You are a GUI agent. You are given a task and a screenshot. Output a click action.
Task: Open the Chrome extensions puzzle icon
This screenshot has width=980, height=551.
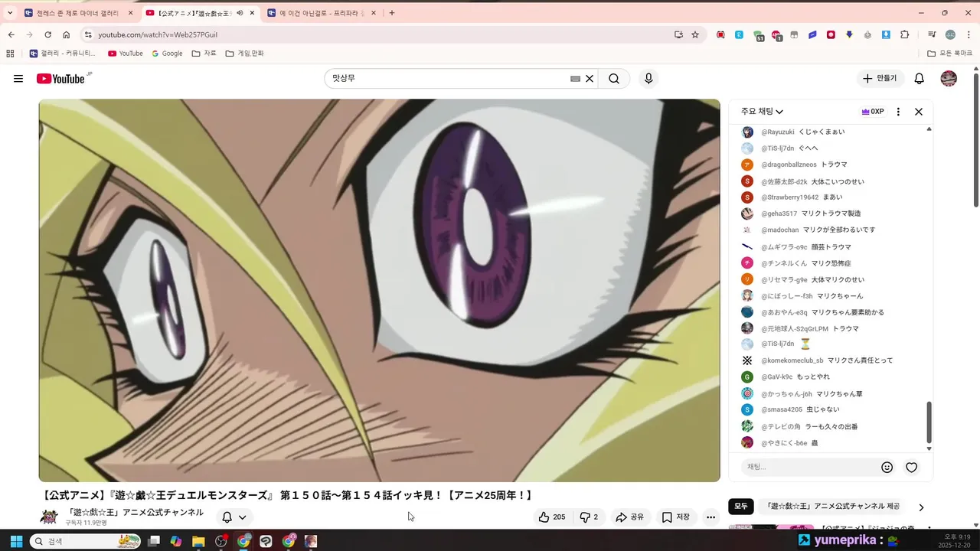(905, 34)
